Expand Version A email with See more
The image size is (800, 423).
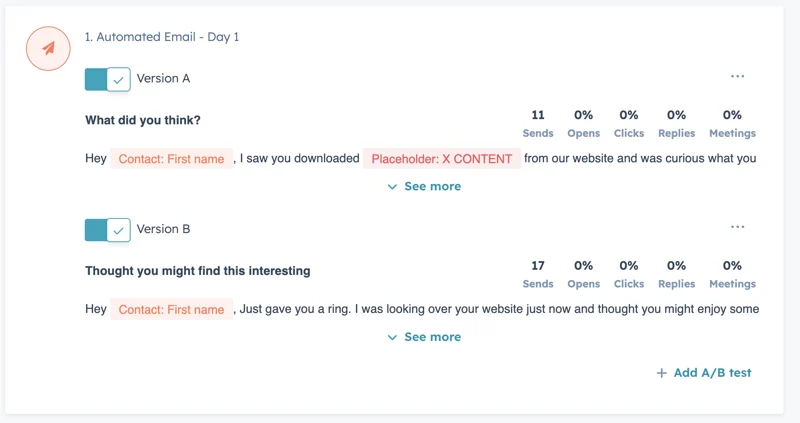[x=424, y=186]
